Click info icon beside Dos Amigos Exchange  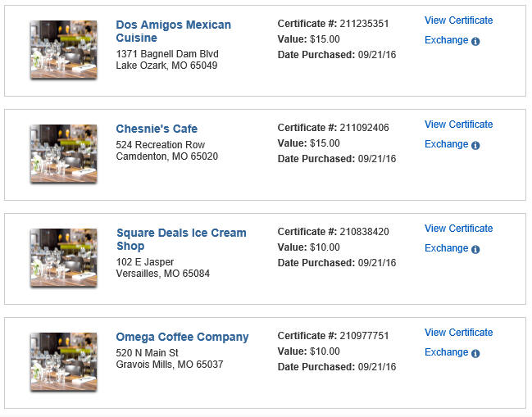475,41
